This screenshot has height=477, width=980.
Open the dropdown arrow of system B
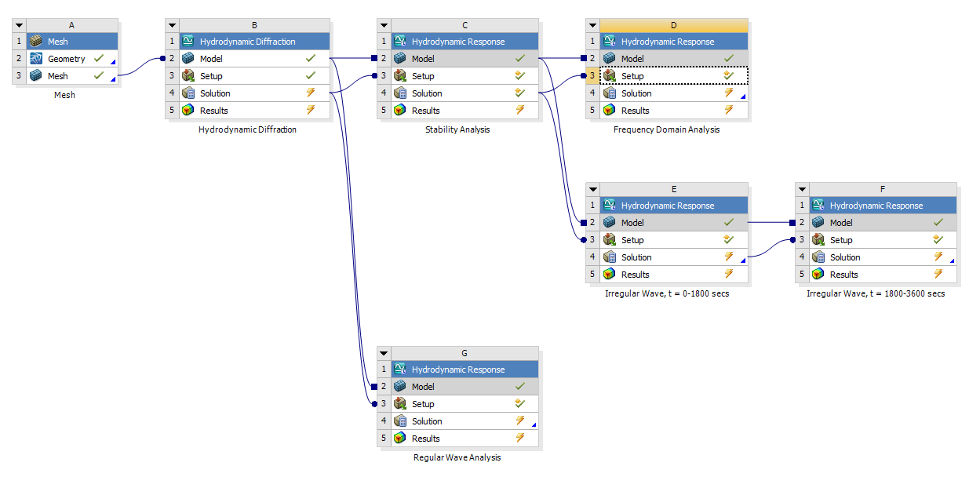(173, 25)
